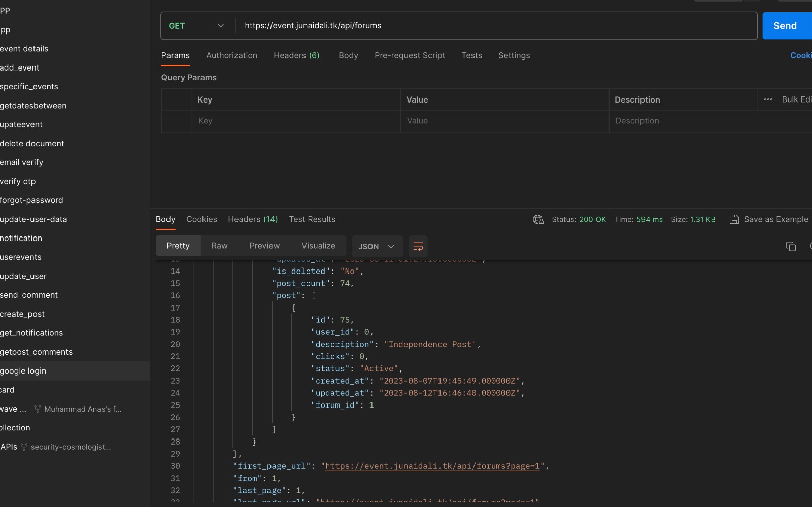Expand the JSON format dropdown
This screenshot has height=507, width=812.
tap(377, 246)
